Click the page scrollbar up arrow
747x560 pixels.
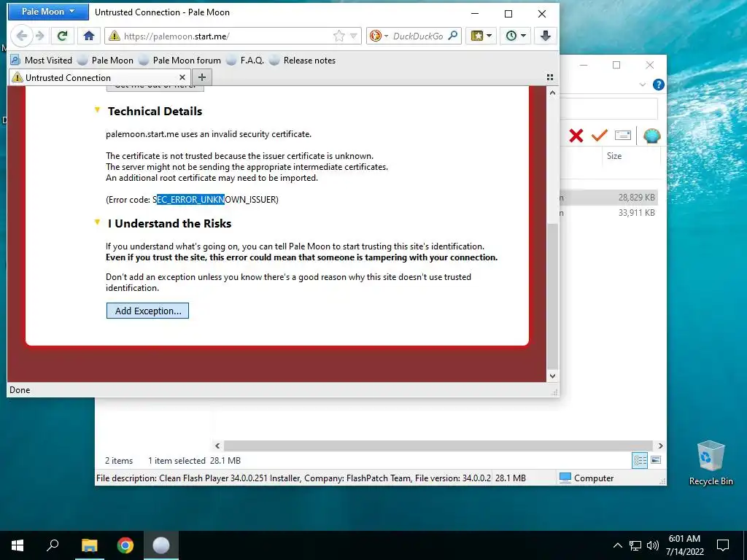[x=552, y=93]
